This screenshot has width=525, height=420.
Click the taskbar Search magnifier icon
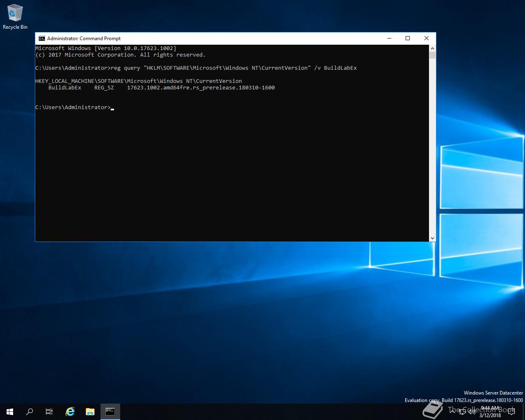pos(30,412)
